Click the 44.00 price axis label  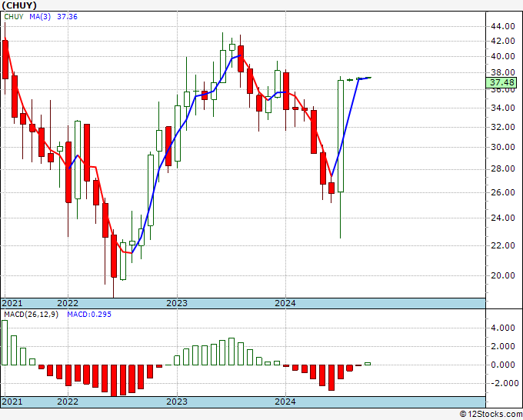[502, 26]
